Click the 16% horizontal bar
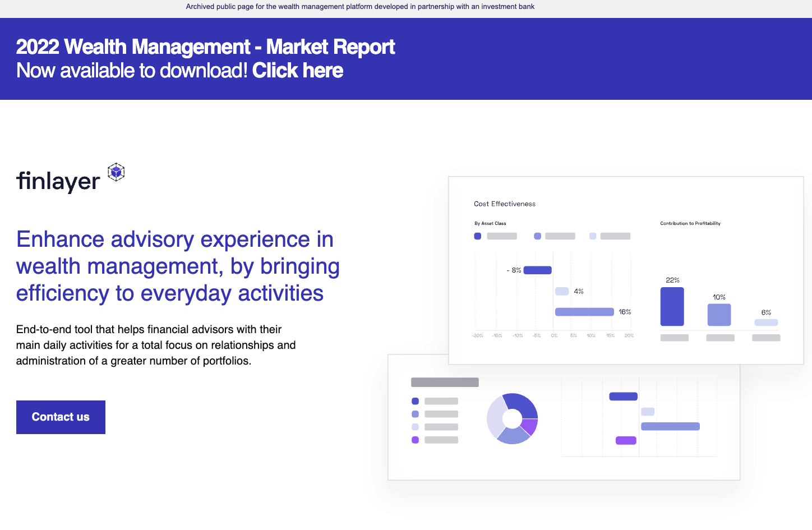The height and width of the screenshot is (530, 812). (x=584, y=312)
